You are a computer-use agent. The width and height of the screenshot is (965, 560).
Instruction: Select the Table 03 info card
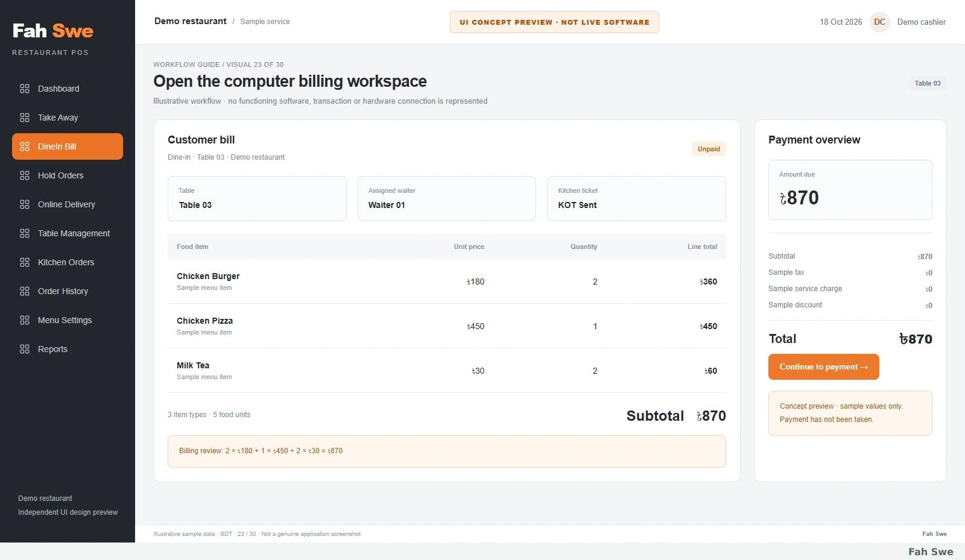click(x=257, y=198)
